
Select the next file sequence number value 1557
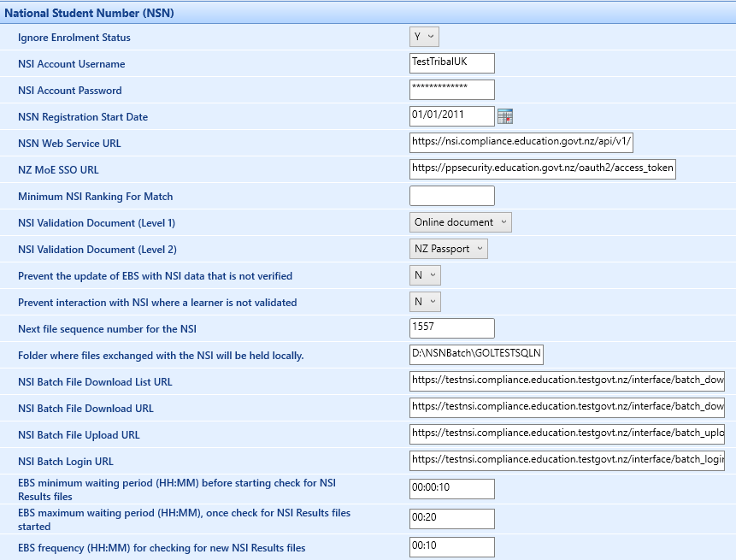[451, 327]
